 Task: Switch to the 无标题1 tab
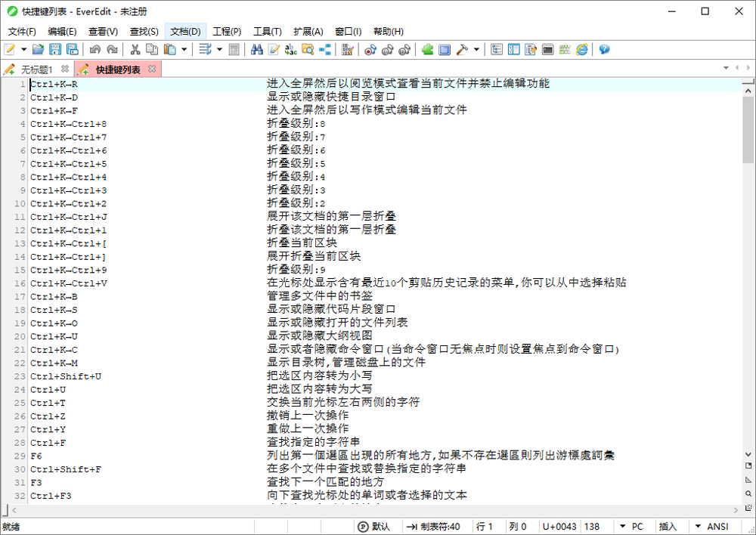(36, 69)
